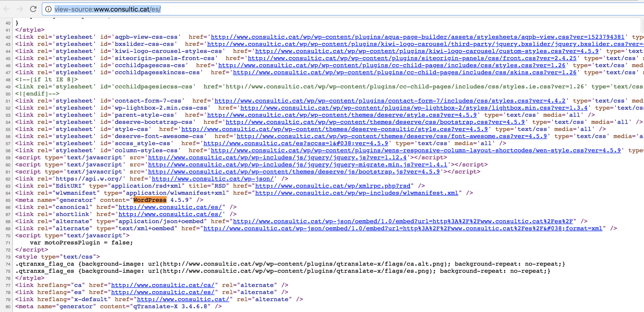This screenshot has height=312, width=644.
Task: Click the canonical href link
Action: pos(170,207)
